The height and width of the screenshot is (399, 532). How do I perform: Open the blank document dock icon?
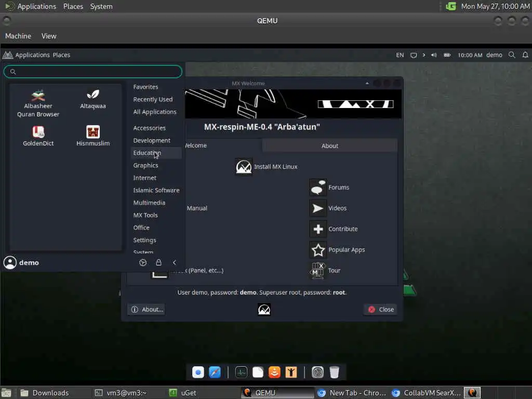tap(258, 372)
